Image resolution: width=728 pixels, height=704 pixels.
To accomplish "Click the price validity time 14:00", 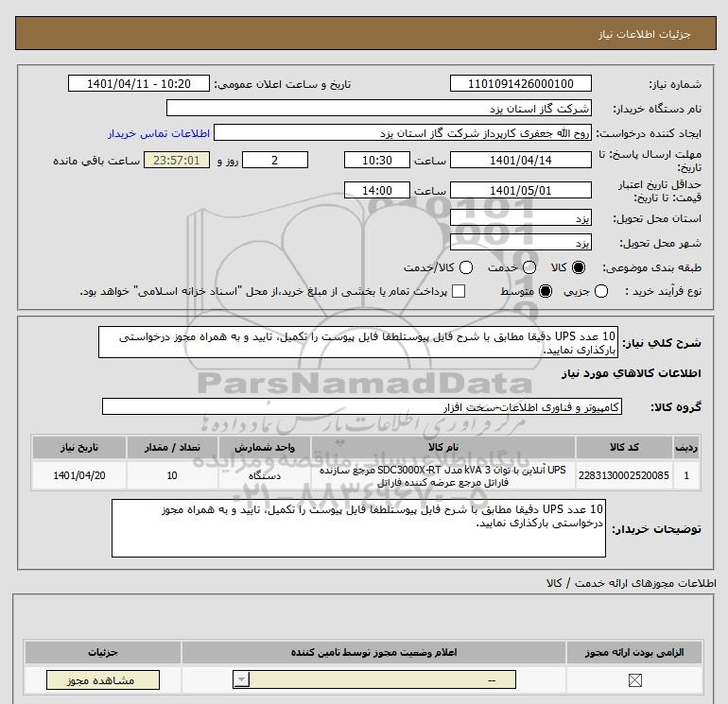I will click(377, 190).
